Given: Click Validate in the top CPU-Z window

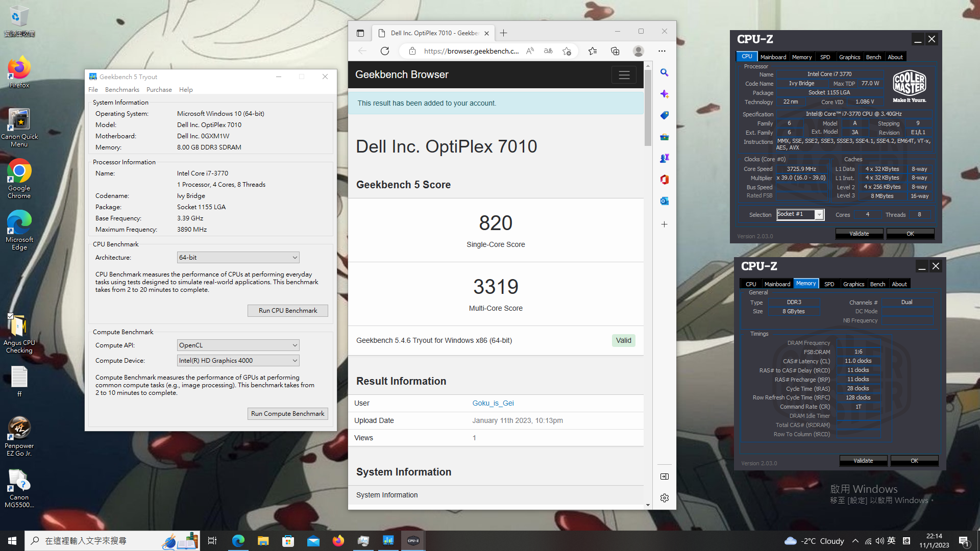Looking at the screenshot, I should click(x=859, y=234).
